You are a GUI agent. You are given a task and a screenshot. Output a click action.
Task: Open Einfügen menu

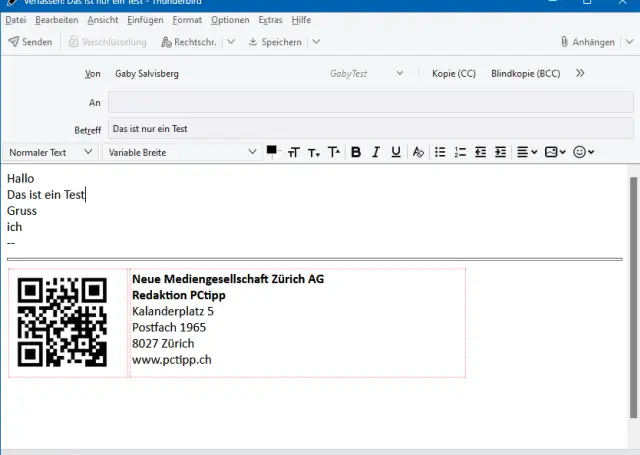(145, 20)
